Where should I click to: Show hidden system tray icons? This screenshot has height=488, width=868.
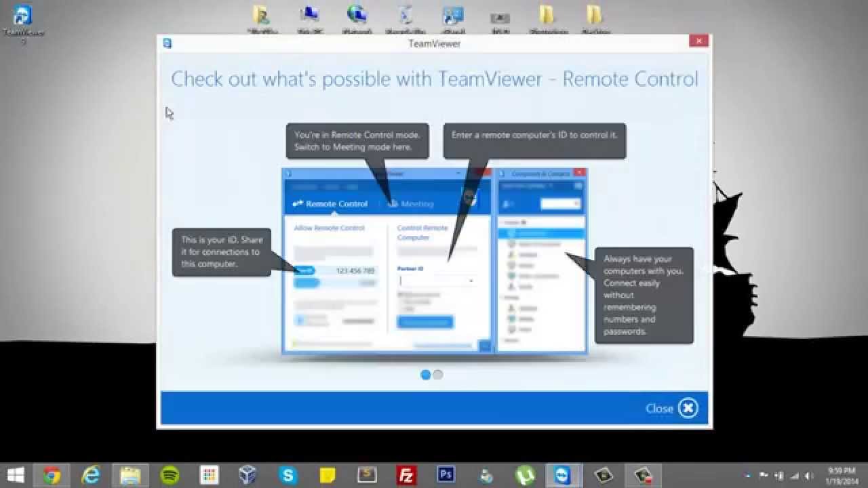[748, 475]
